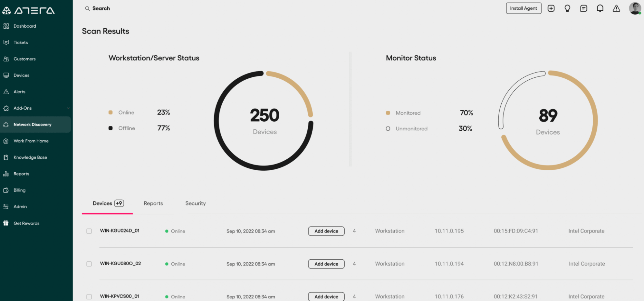Tick checkbox for WIN-KGU024D_01
This screenshot has width=644, height=301.
coord(89,231)
